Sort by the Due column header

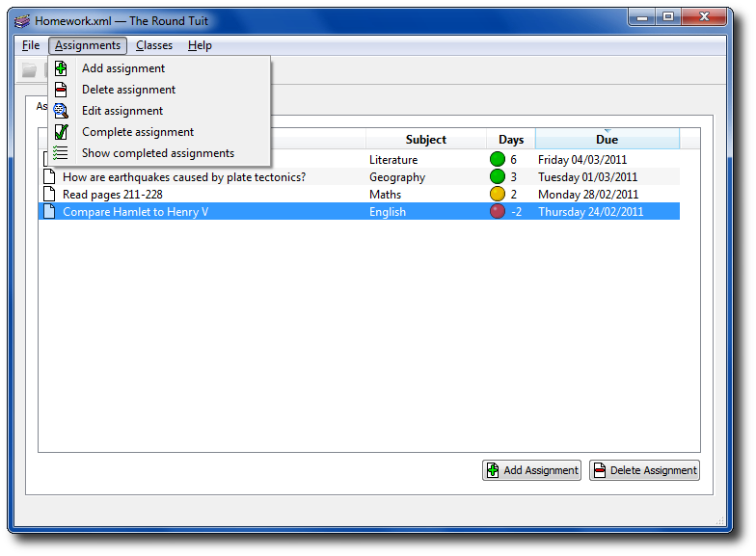607,140
